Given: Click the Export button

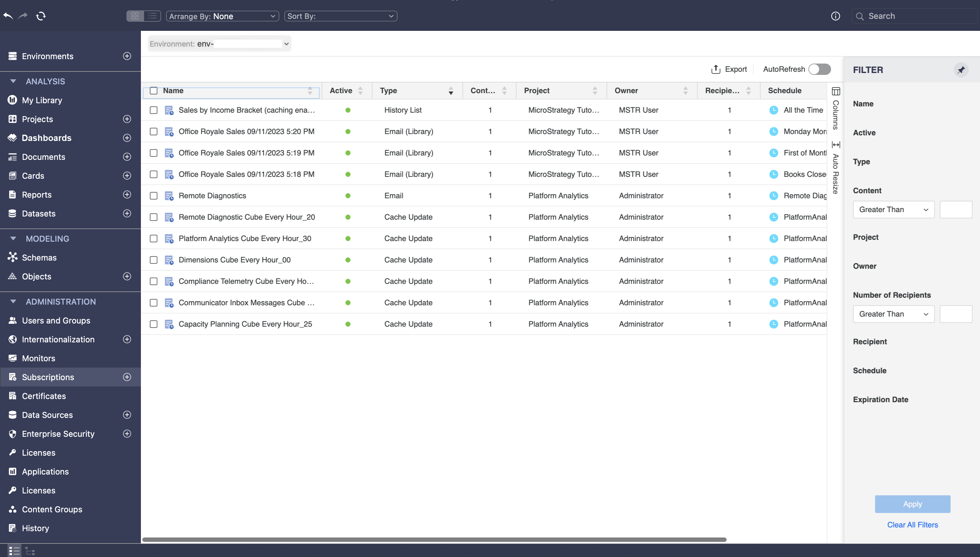Looking at the screenshot, I should pos(729,69).
